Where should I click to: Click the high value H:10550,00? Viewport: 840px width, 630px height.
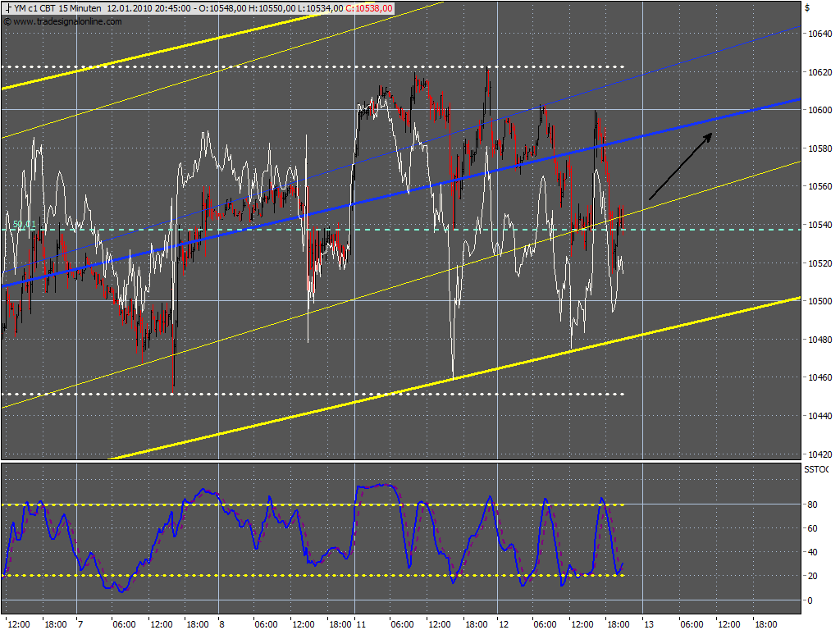tap(272, 8)
